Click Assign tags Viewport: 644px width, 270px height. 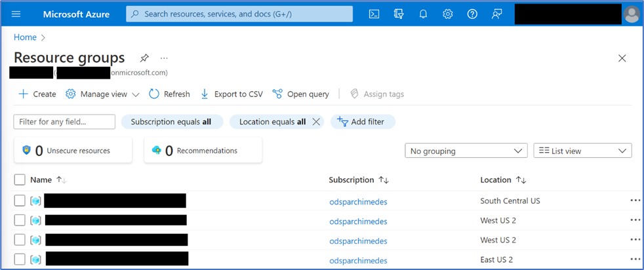pos(377,94)
